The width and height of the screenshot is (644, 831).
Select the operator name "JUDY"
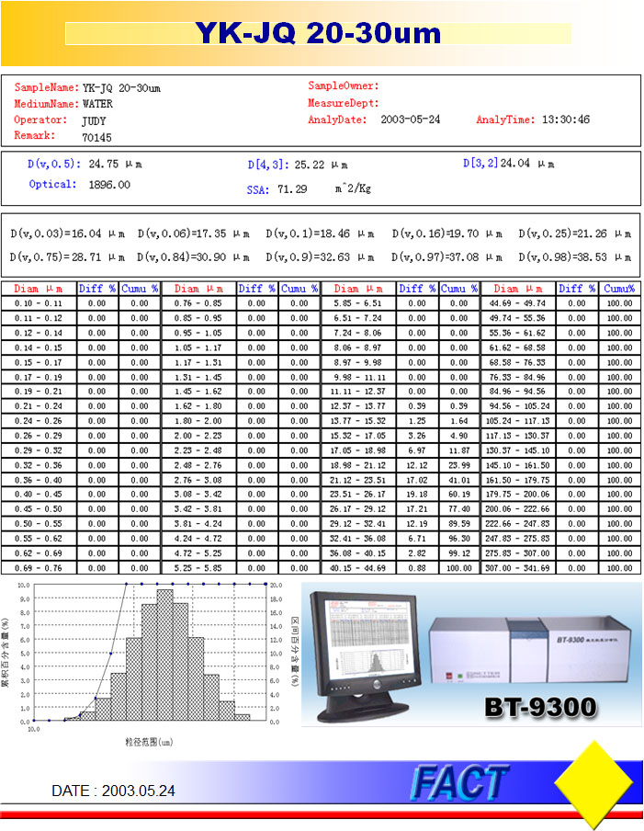[x=94, y=120]
